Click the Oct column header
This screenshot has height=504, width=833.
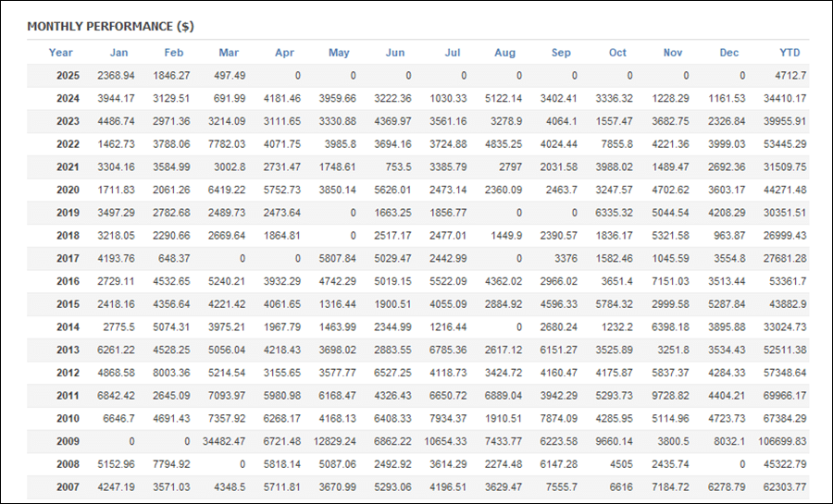click(617, 53)
